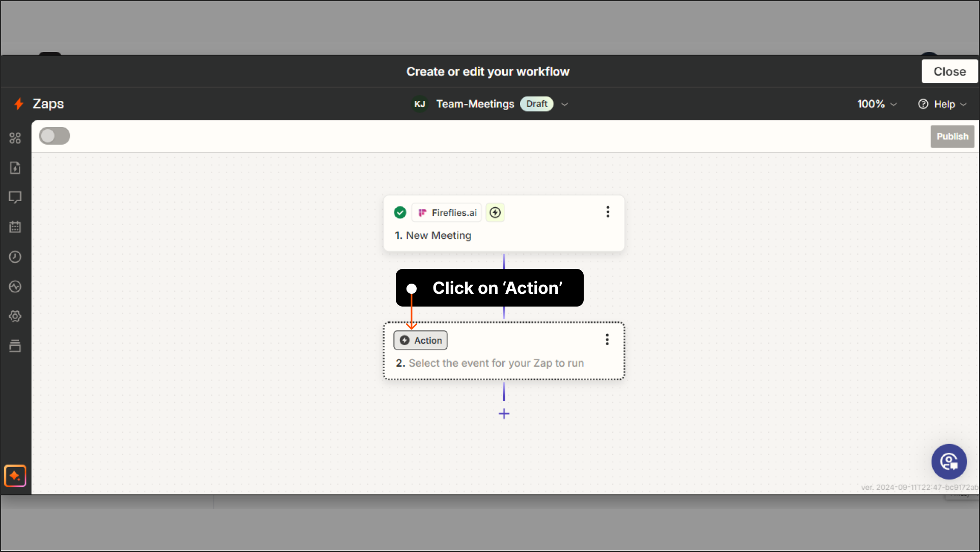The image size is (980, 552).
Task: Click the Zap AI assistant icon
Action: point(15,477)
